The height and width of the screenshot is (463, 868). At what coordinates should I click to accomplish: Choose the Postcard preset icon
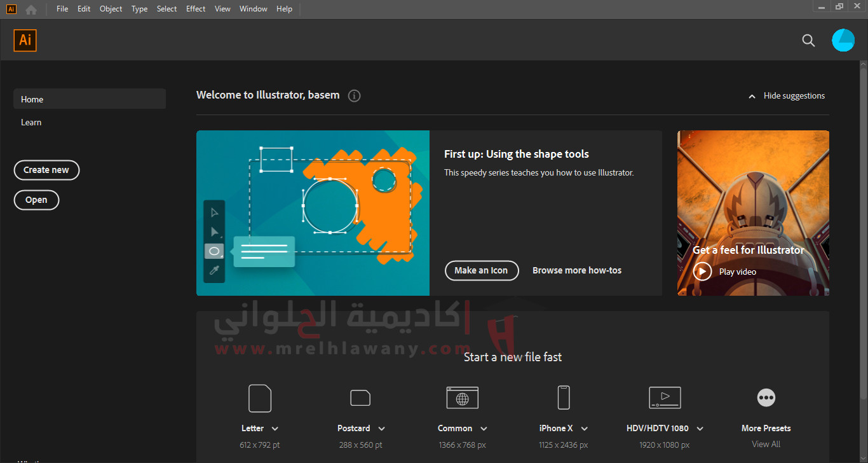click(360, 398)
